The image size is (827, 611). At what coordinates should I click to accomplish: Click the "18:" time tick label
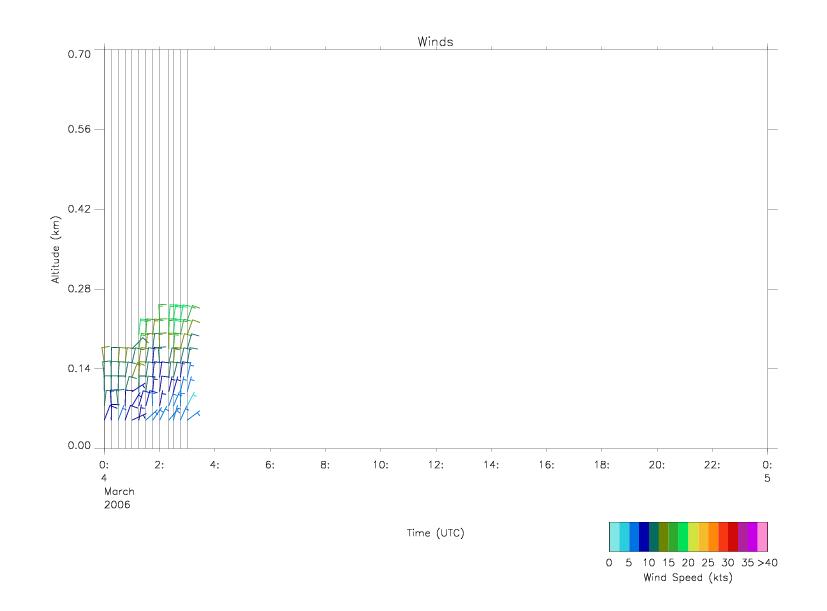tap(602, 465)
